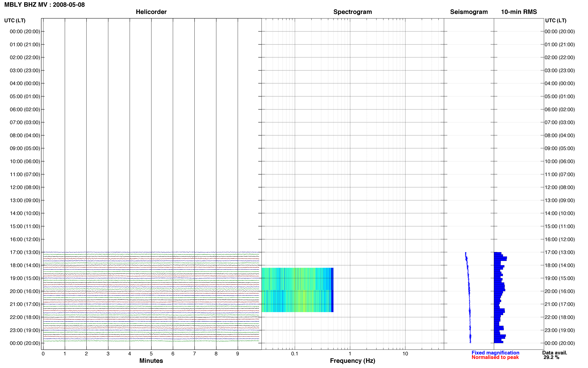This screenshot has width=588, height=368.
Task: Click right axis label 19:00 (15:00)
Action: (560, 278)
